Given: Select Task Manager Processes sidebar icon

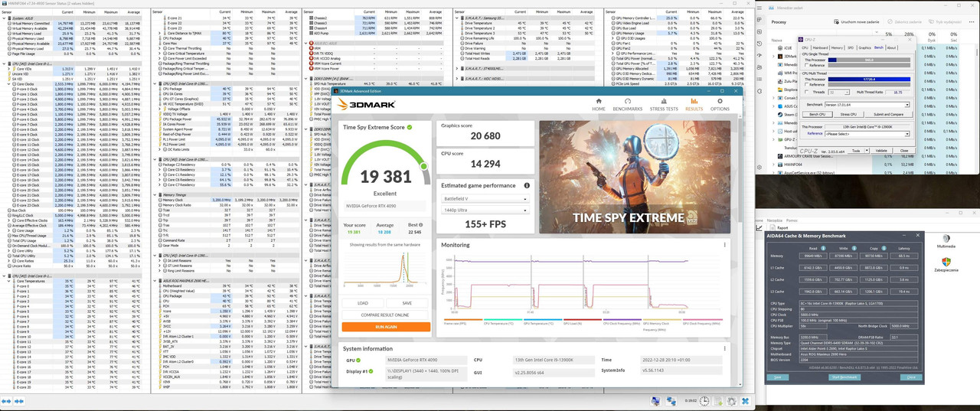Looking at the screenshot, I should (759, 20).
